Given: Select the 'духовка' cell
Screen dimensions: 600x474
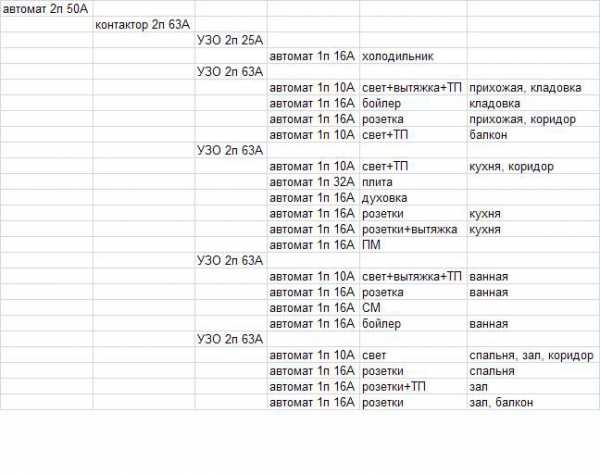Looking at the screenshot, I should tap(384, 198).
